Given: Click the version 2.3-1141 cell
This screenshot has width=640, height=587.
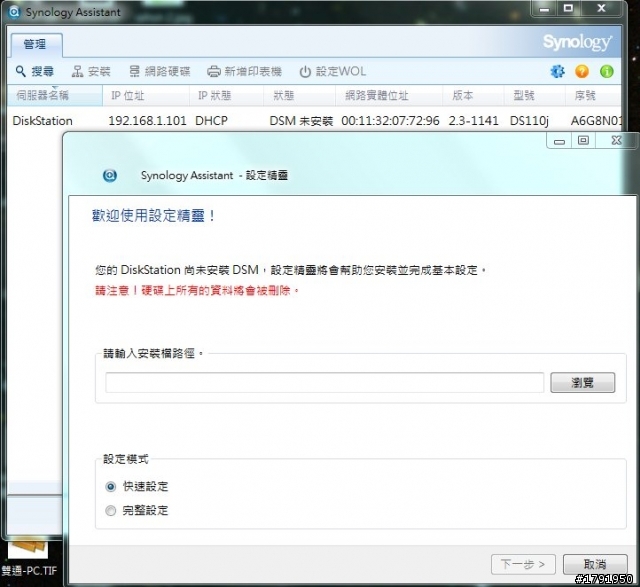Looking at the screenshot, I should pyautogui.click(x=473, y=121).
